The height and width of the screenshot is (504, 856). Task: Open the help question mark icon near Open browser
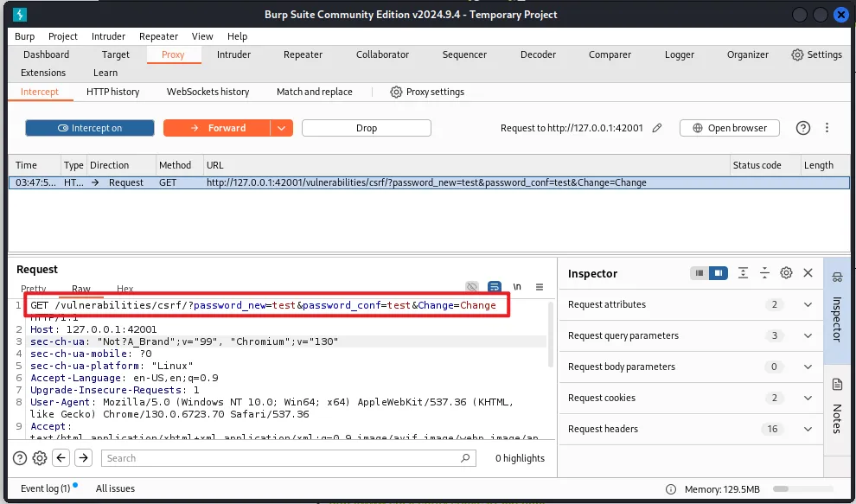(x=802, y=128)
